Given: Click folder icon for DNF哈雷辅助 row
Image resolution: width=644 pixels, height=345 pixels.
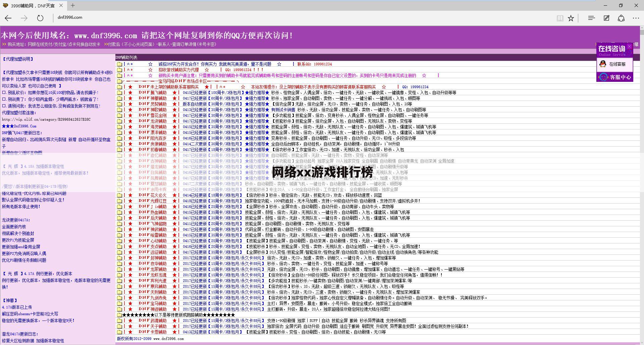Looking at the screenshot, I should 119,235.
